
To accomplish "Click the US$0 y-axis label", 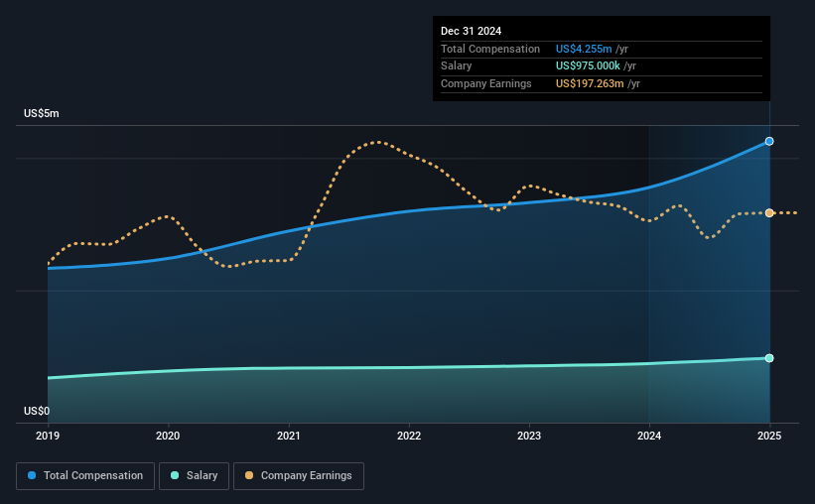I will 37,411.
